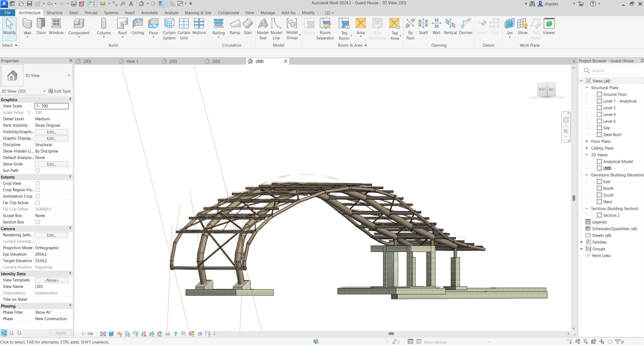Click the ViewCube navigation widget

pyautogui.click(x=547, y=90)
